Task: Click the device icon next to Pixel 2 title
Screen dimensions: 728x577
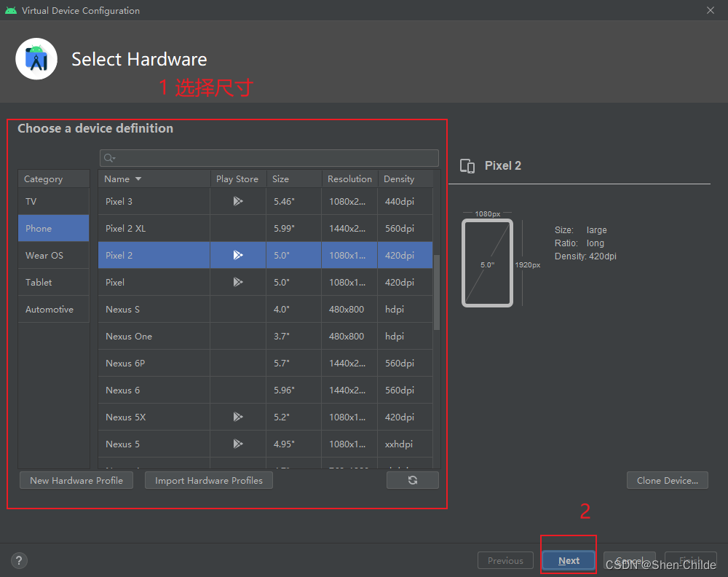Action: click(467, 166)
